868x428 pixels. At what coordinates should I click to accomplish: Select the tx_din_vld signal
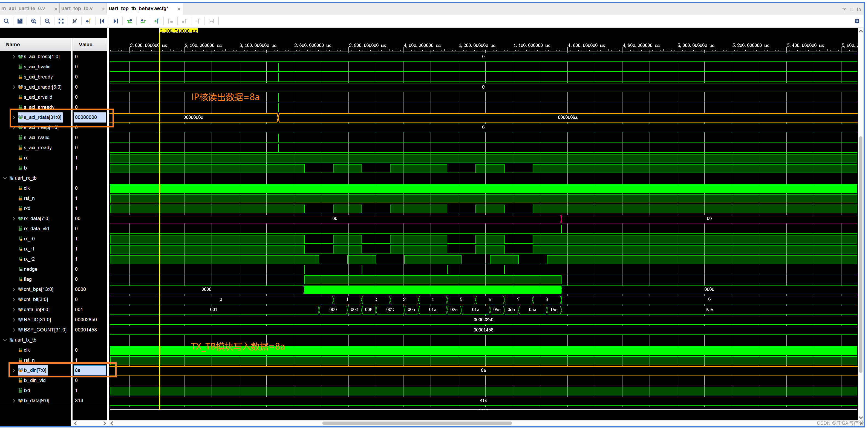point(34,380)
